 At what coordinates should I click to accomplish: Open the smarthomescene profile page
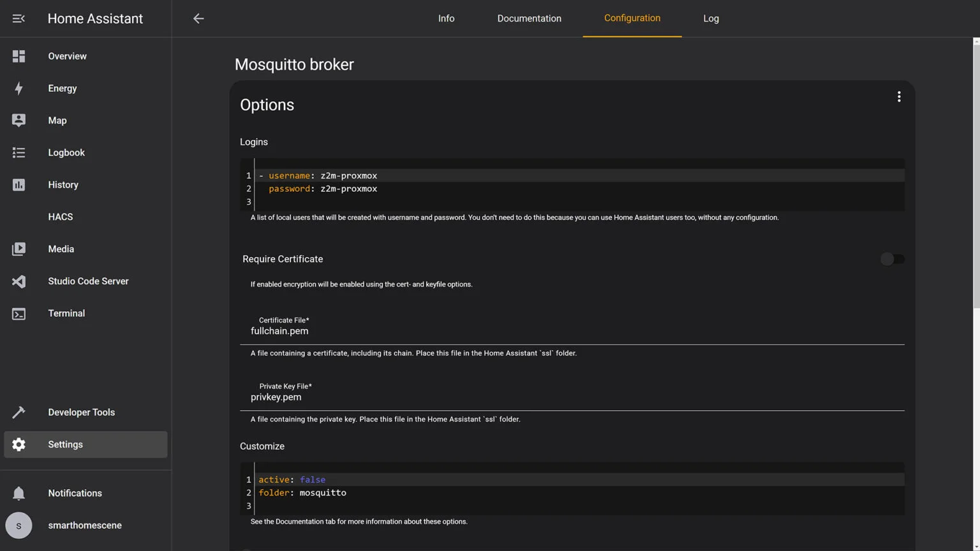[x=85, y=525]
